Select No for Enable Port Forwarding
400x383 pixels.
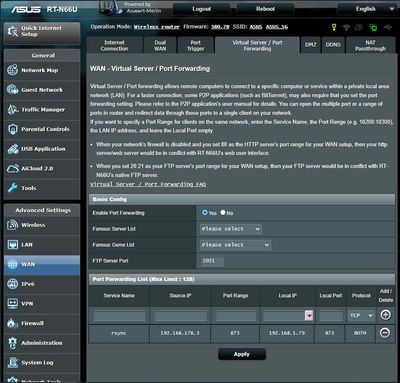pyautogui.click(x=223, y=212)
